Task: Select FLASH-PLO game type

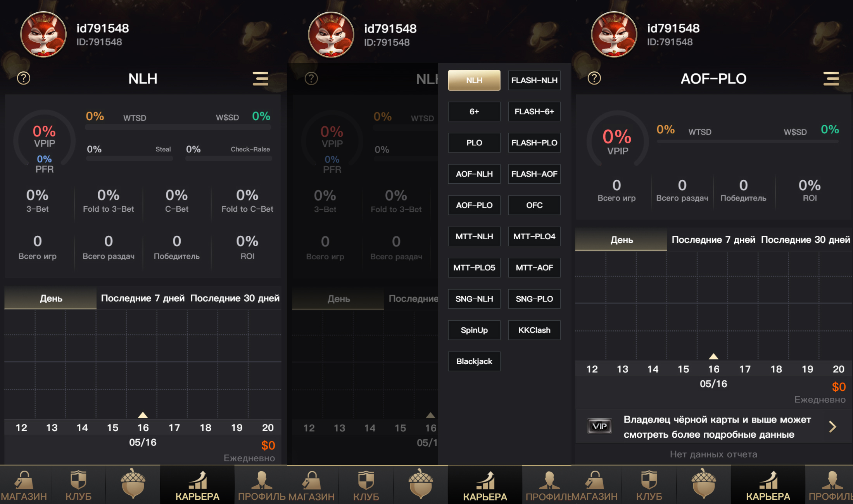Action: tap(534, 143)
